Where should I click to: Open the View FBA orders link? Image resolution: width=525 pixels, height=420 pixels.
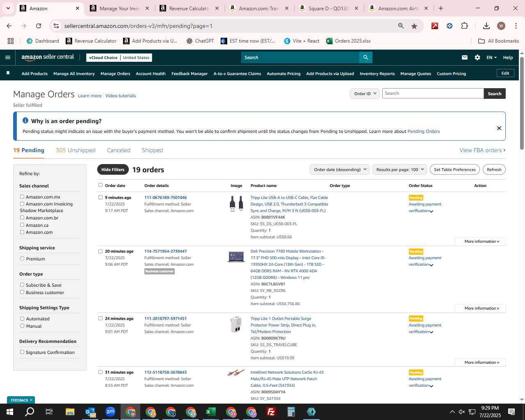[482, 150]
